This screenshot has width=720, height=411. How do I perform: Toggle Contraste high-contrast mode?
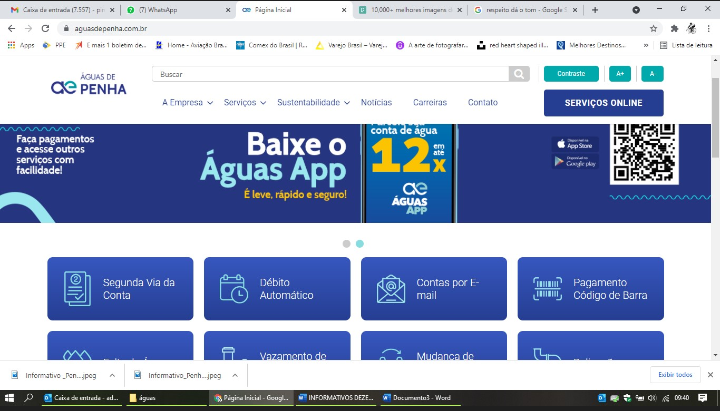[571, 74]
